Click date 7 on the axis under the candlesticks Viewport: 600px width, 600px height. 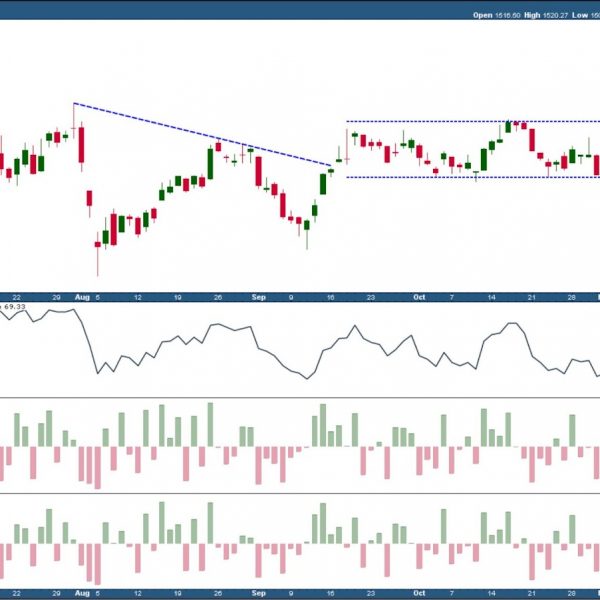point(452,297)
